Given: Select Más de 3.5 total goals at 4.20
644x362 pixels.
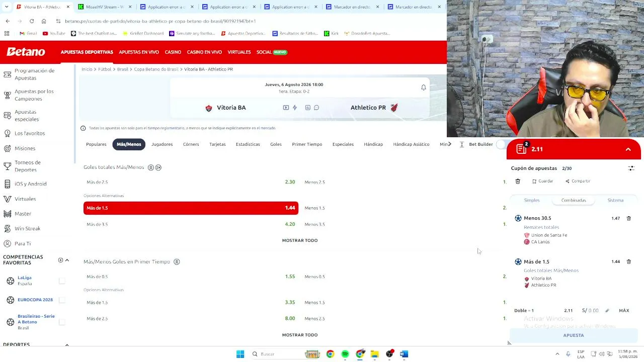Looking at the screenshot, I should 191,224.
